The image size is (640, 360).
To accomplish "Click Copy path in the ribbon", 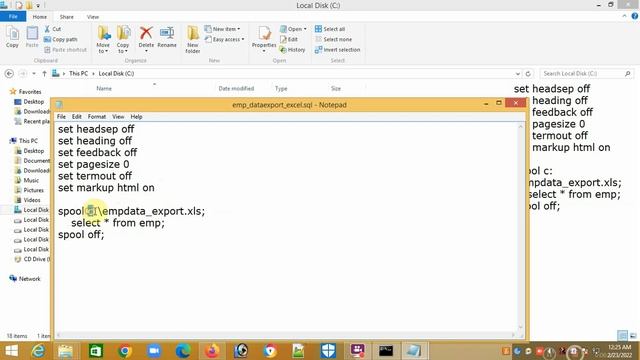I will [x=60, y=39].
